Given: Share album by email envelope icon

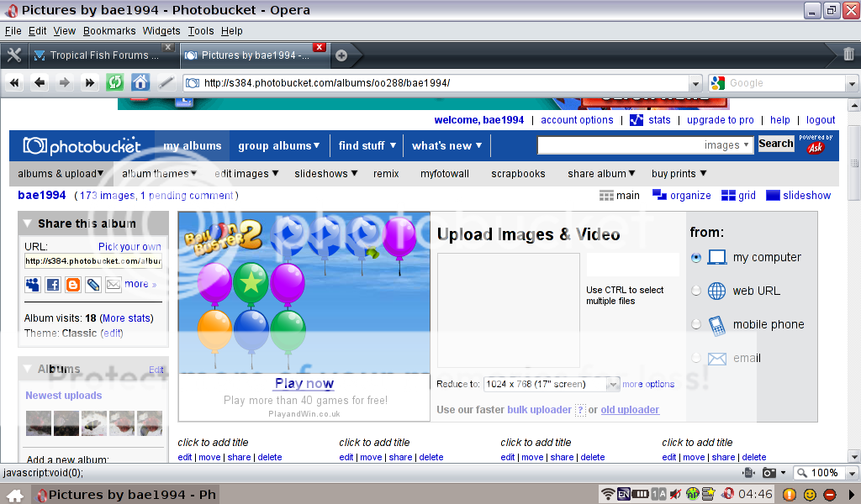Looking at the screenshot, I should tap(114, 284).
